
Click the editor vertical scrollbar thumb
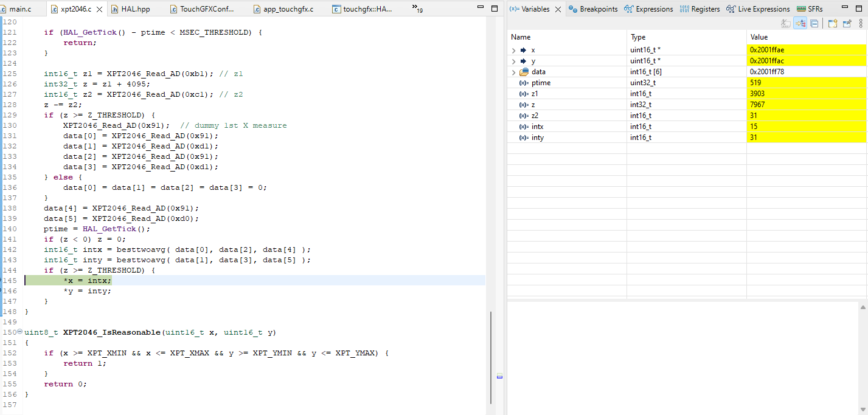pos(490,357)
